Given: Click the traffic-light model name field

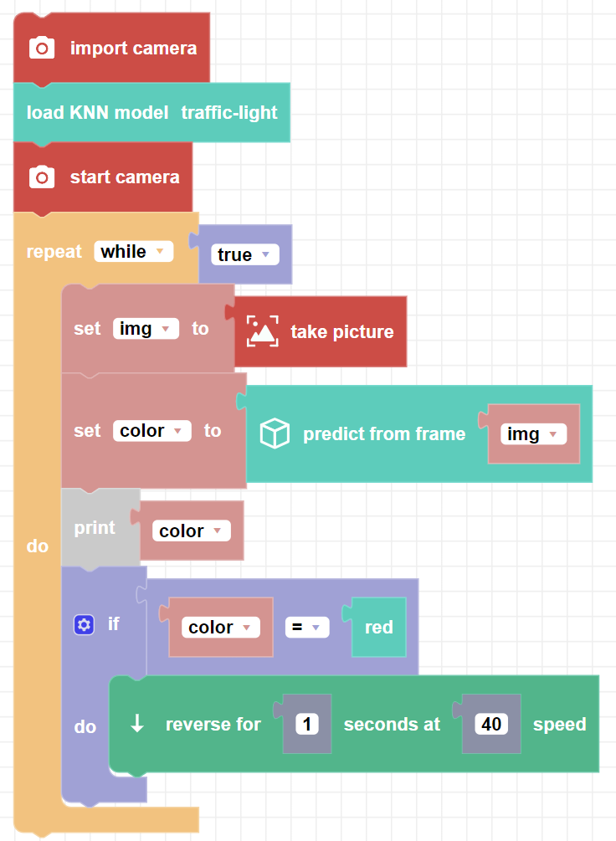Looking at the screenshot, I should tap(229, 112).
